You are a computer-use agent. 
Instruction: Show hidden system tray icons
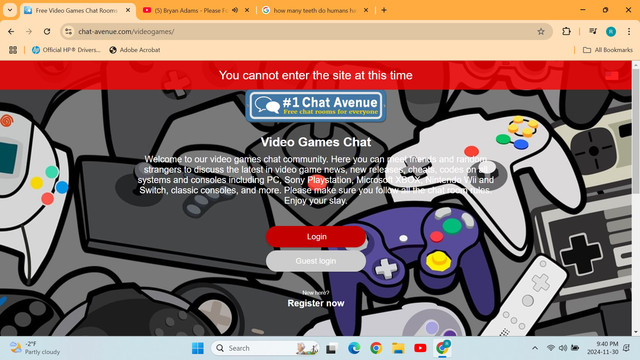535,348
